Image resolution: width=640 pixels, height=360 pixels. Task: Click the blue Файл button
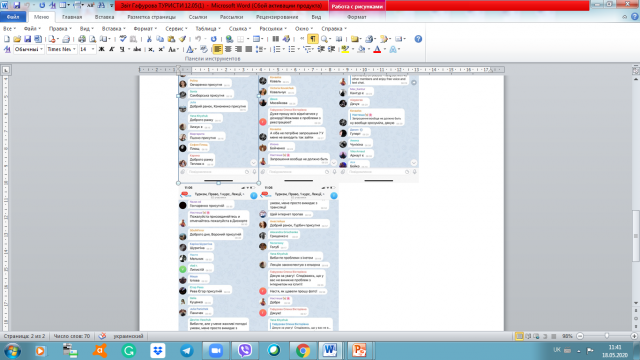[13, 17]
